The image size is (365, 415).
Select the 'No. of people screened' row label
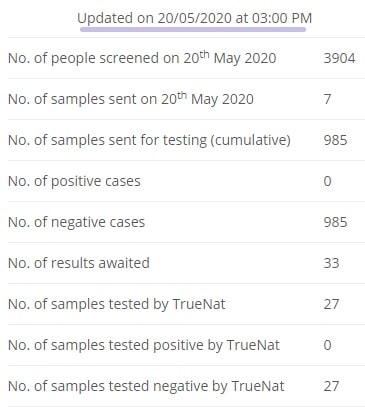(142, 58)
